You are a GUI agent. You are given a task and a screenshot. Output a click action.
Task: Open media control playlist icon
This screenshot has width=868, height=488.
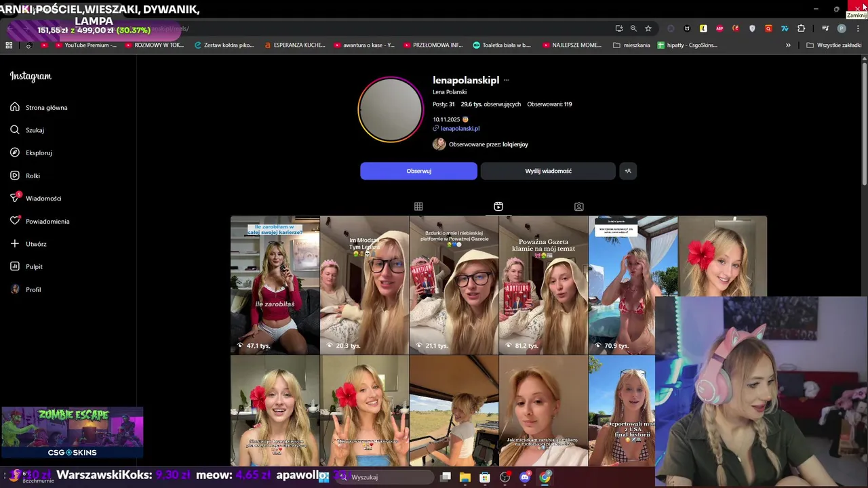pos(825,28)
